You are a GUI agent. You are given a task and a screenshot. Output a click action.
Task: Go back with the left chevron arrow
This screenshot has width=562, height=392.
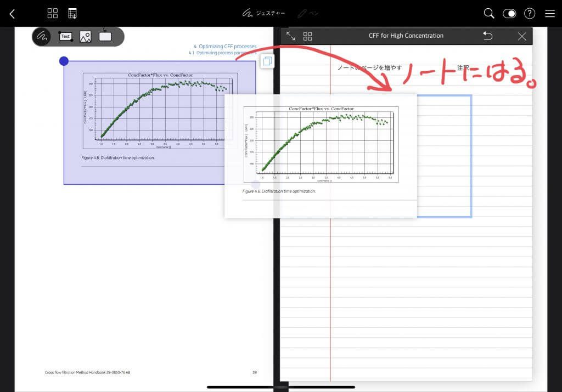pos(12,14)
